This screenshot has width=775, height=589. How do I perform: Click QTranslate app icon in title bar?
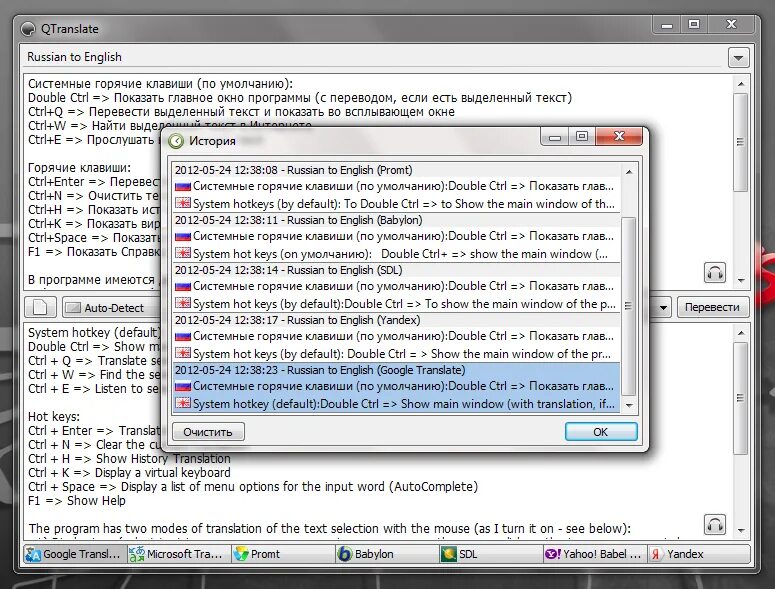point(28,29)
